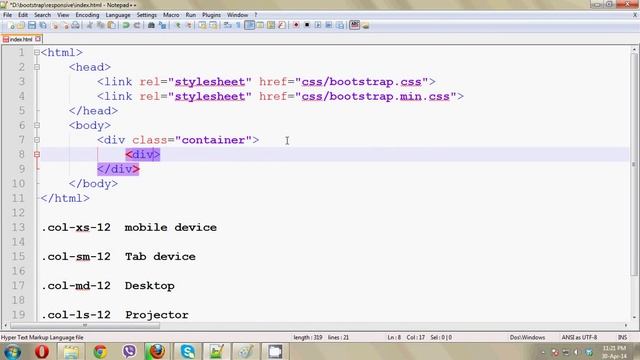This screenshot has width=640, height=360.
Task: Click the Close document toolbar icon
Action: (x=54, y=25)
